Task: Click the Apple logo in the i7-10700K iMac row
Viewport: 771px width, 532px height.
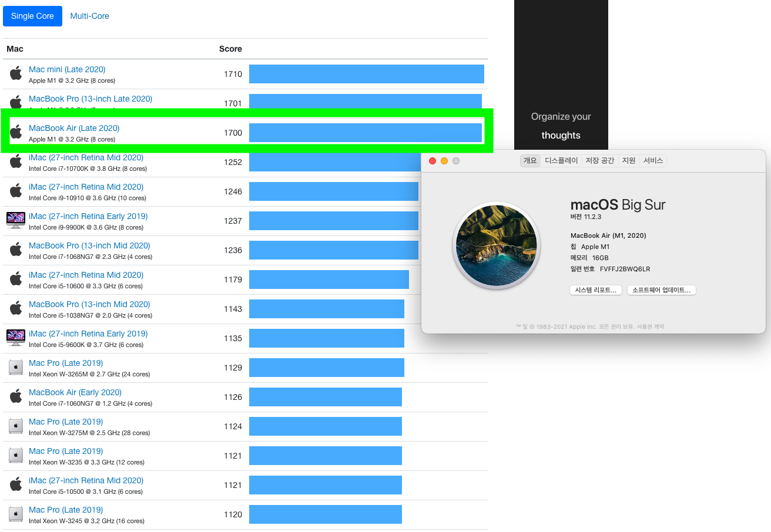Action: coord(16,161)
